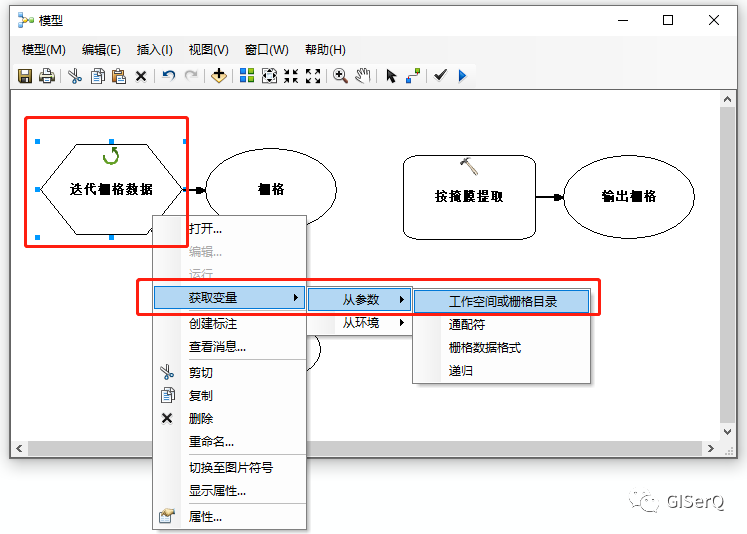Delete selection with toolbar X icon

(141, 76)
